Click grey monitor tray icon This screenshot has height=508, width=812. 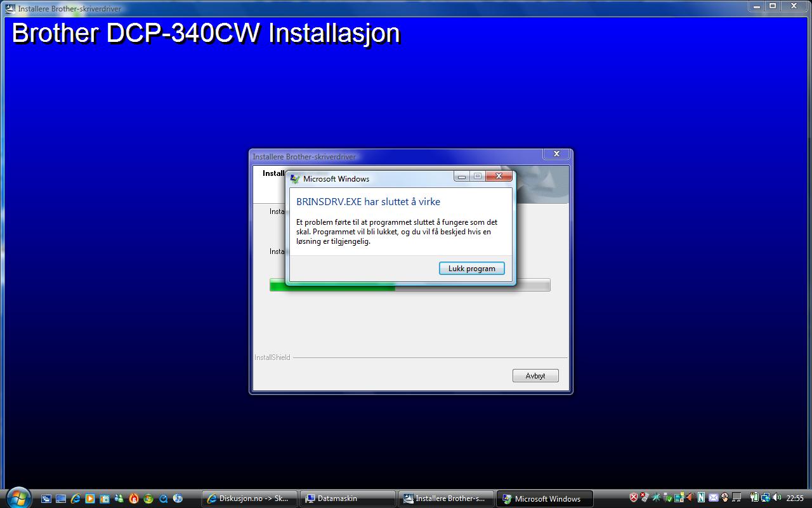pos(737,497)
